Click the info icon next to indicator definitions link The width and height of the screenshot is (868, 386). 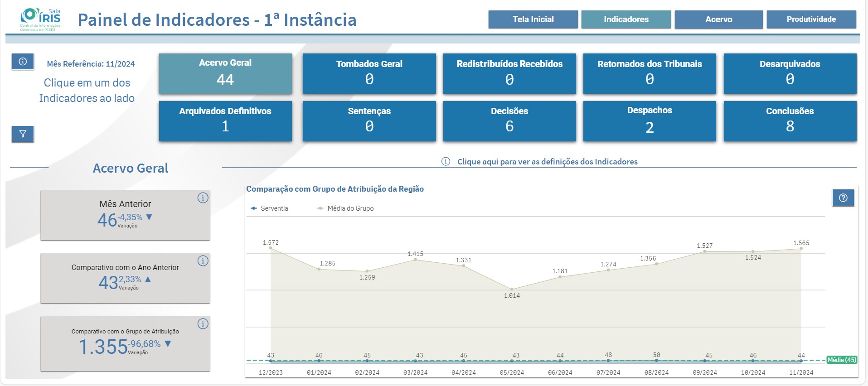click(446, 162)
